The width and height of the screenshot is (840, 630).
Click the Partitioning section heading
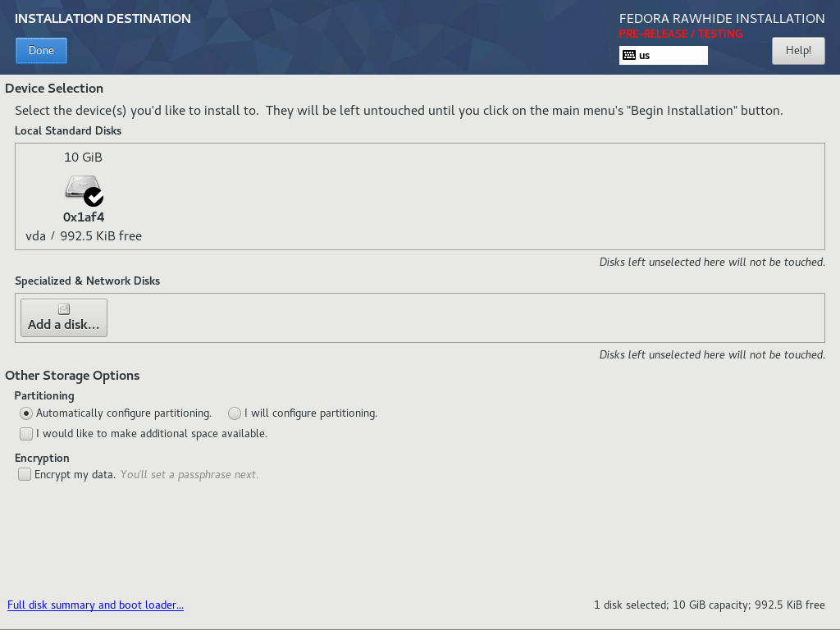click(x=44, y=395)
